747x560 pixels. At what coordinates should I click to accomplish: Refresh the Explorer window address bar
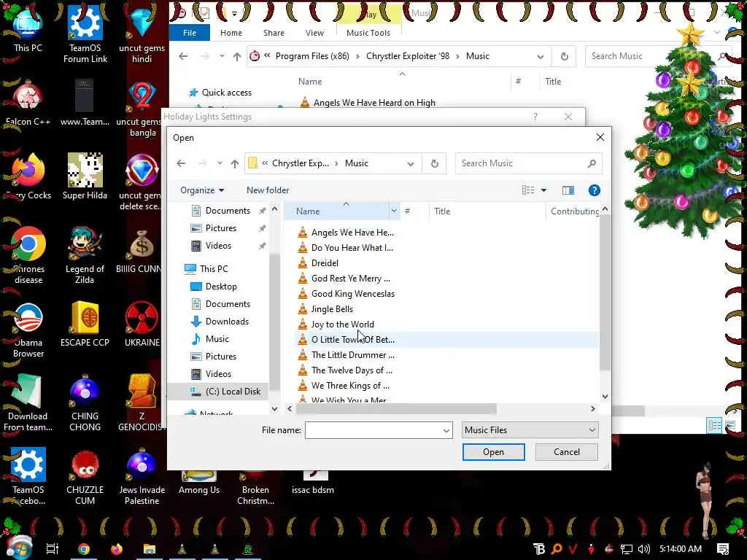pos(564,56)
